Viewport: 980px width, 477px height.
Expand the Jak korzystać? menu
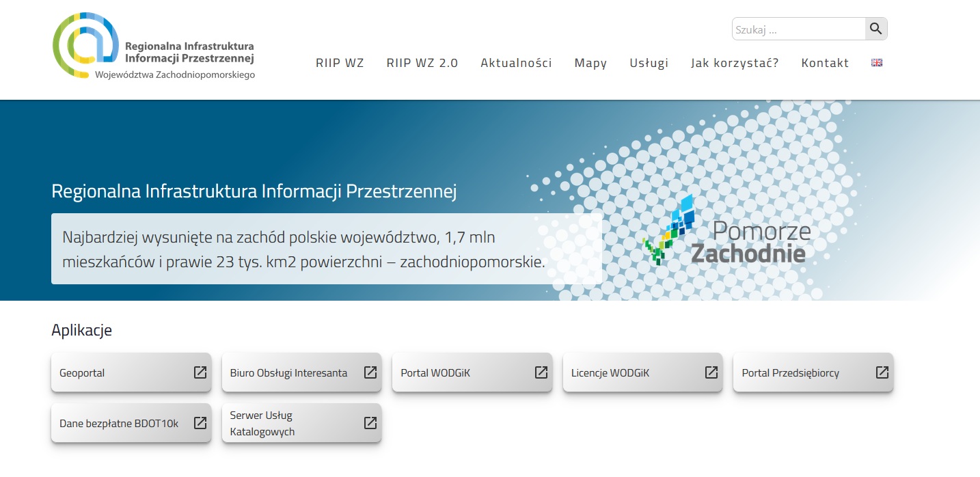coord(735,63)
